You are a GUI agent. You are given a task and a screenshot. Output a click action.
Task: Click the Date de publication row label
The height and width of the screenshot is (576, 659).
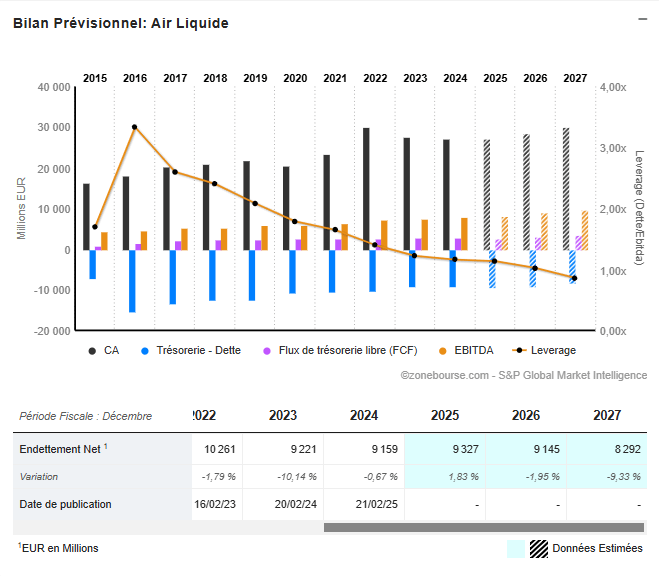click(x=65, y=504)
